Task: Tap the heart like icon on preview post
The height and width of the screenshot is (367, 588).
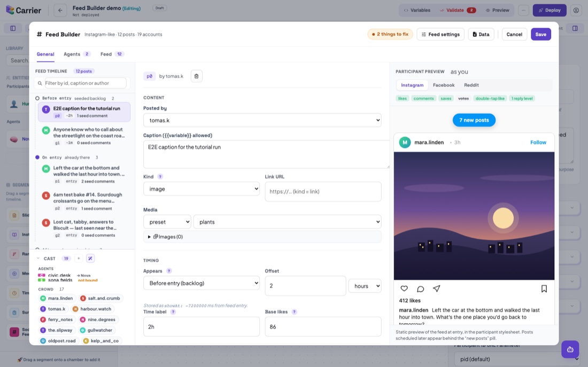Action: pyautogui.click(x=404, y=288)
